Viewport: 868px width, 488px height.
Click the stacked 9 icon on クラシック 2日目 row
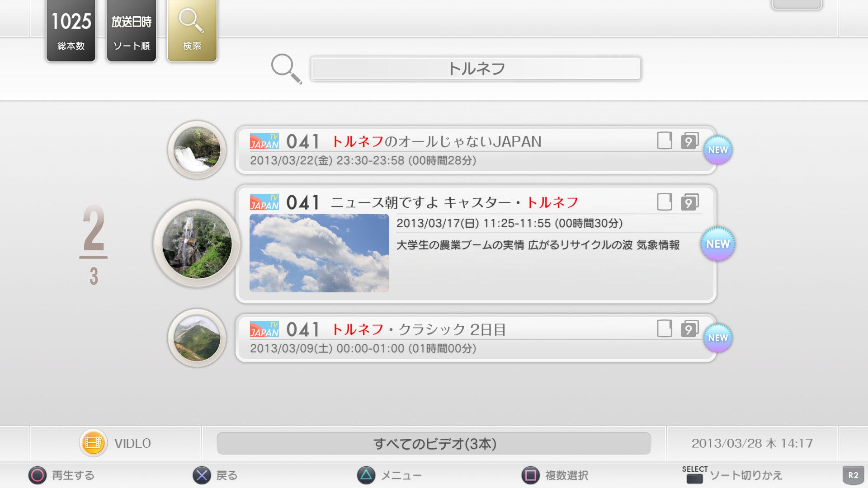pos(690,328)
